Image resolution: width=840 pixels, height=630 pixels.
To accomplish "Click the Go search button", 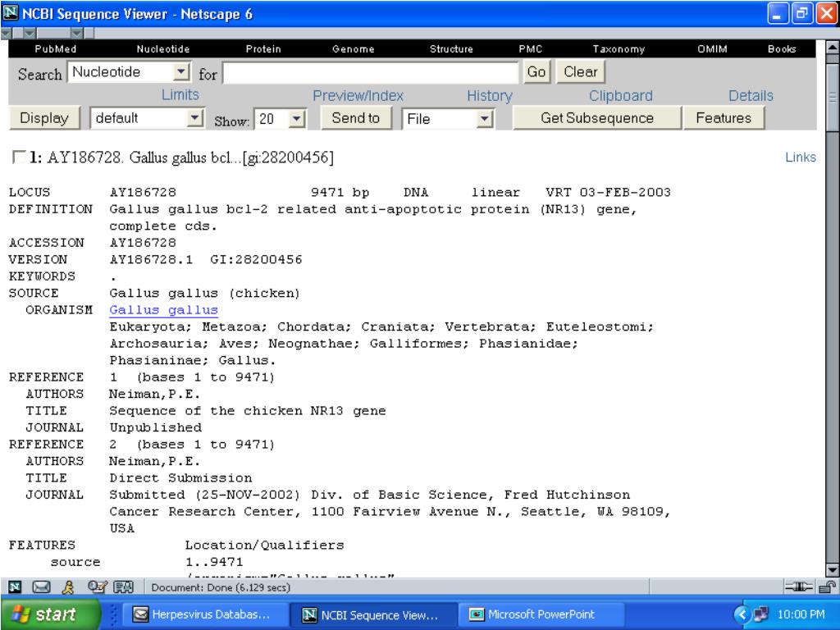I will tap(536, 72).
